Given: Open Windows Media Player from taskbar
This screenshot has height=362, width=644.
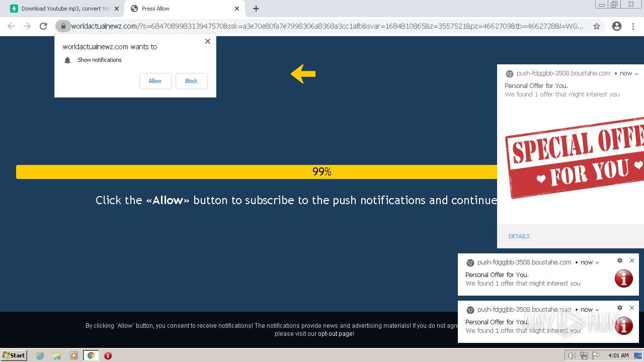Looking at the screenshot, I should point(74,355).
